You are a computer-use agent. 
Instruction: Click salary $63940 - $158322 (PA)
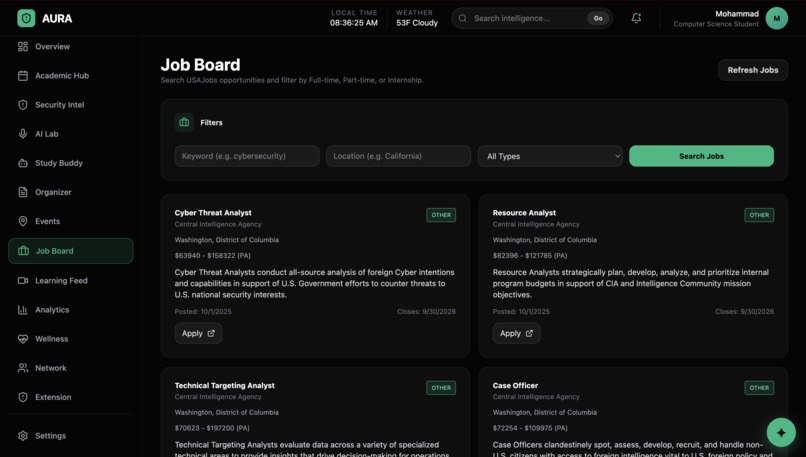[212, 255]
